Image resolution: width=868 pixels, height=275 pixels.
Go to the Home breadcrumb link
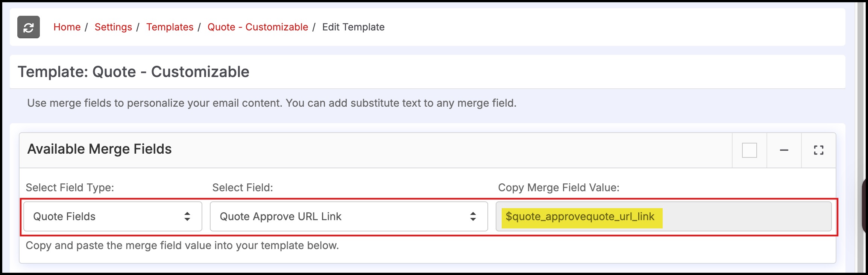pyautogui.click(x=67, y=27)
